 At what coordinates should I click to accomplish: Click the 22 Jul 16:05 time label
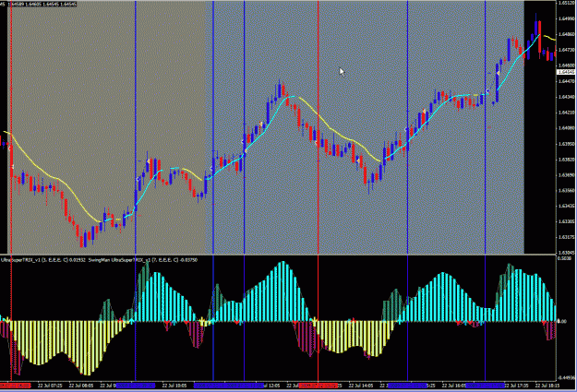[x=453, y=386]
